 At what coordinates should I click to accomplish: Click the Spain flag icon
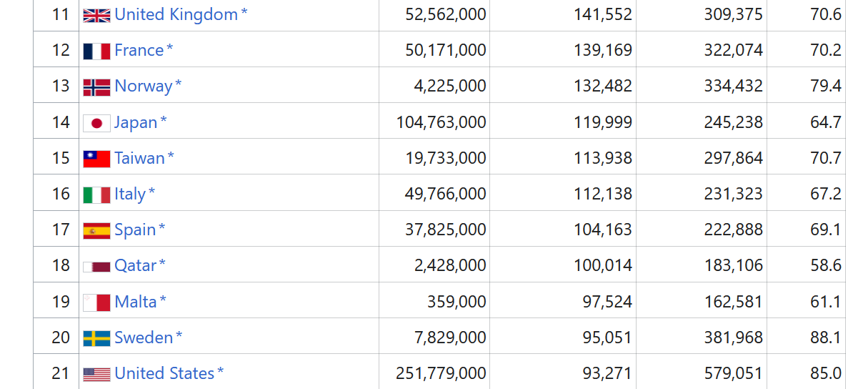(96, 230)
